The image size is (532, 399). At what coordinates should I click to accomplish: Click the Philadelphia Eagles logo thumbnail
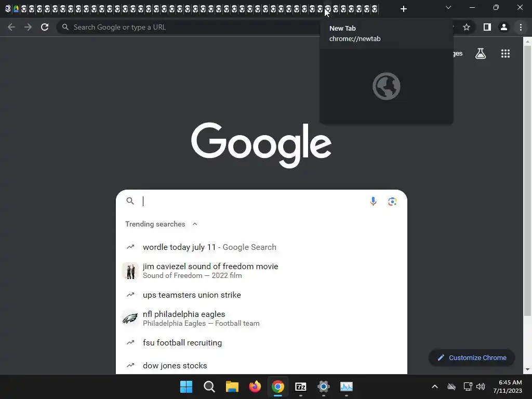tap(130, 318)
